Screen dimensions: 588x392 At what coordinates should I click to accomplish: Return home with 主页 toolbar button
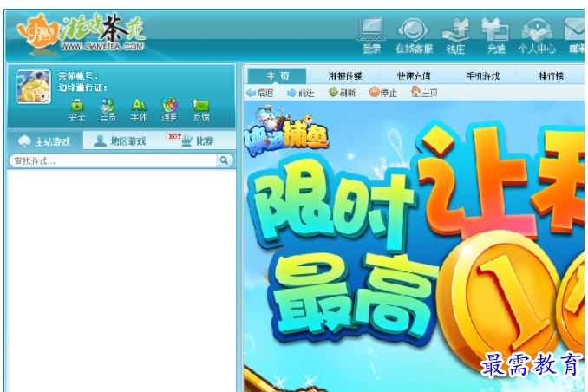pyautogui.click(x=424, y=92)
